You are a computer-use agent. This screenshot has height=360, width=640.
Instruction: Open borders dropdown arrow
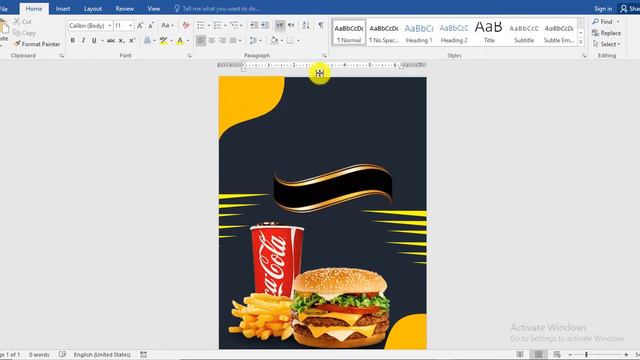[x=298, y=40]
